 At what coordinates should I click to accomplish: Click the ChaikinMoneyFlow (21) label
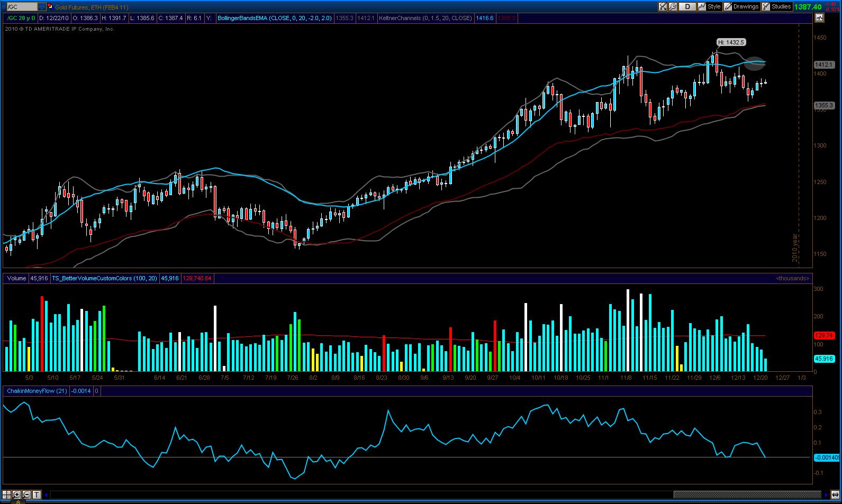click(x=37, y=391)
